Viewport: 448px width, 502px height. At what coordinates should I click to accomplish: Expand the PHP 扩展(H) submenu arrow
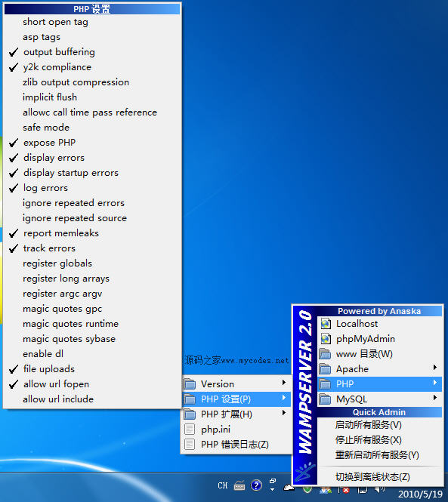[284, 413]
